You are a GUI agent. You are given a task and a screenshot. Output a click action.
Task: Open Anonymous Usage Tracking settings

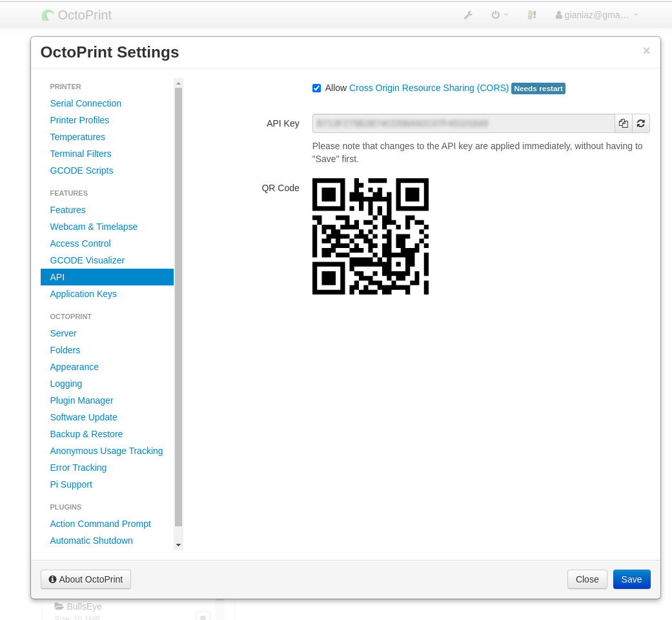click(x=107, y=451)
